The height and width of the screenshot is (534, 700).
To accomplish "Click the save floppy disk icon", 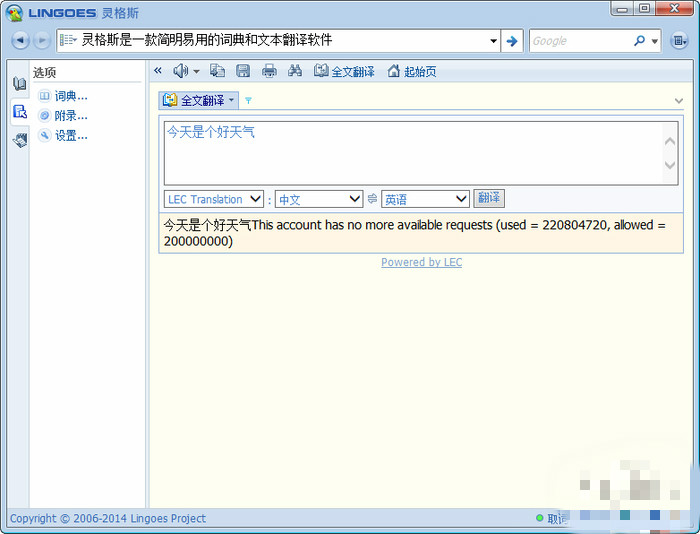I will pos(243,71).
